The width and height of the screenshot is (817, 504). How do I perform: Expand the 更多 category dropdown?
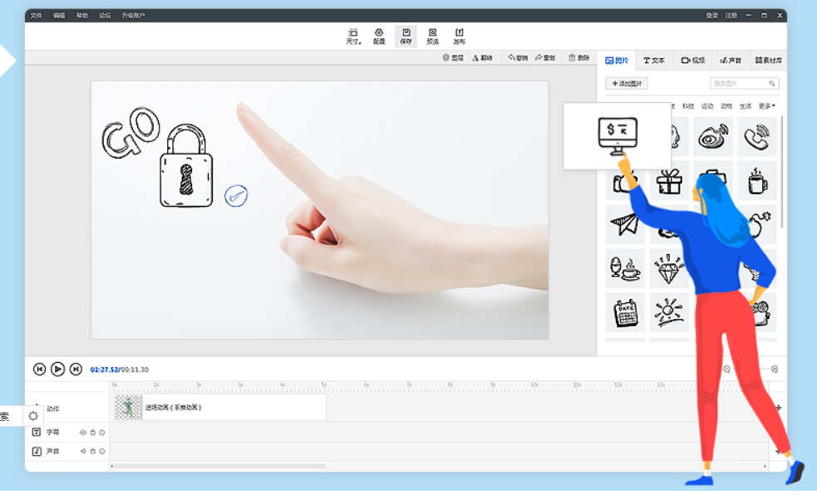click(766, 106)
